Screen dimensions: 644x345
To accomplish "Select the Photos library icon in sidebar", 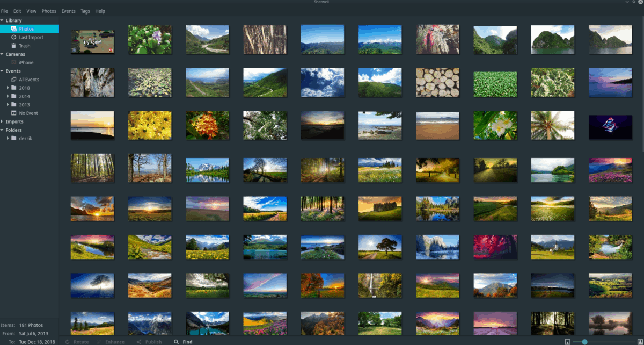I will [14, 29].
